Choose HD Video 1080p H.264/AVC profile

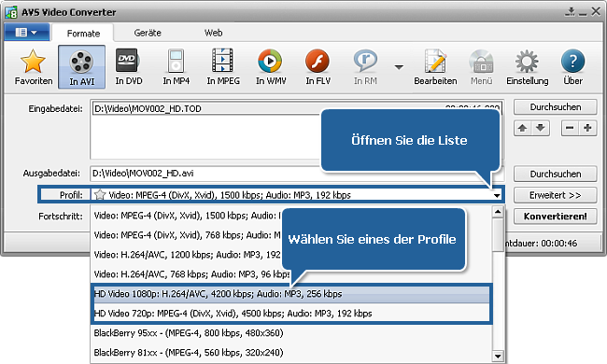291,294
